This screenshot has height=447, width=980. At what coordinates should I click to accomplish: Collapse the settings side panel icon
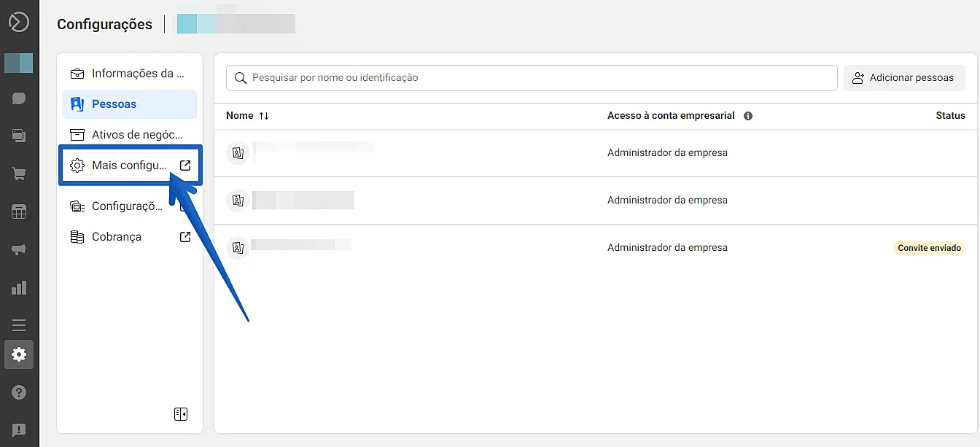click(x=181, y=414)
